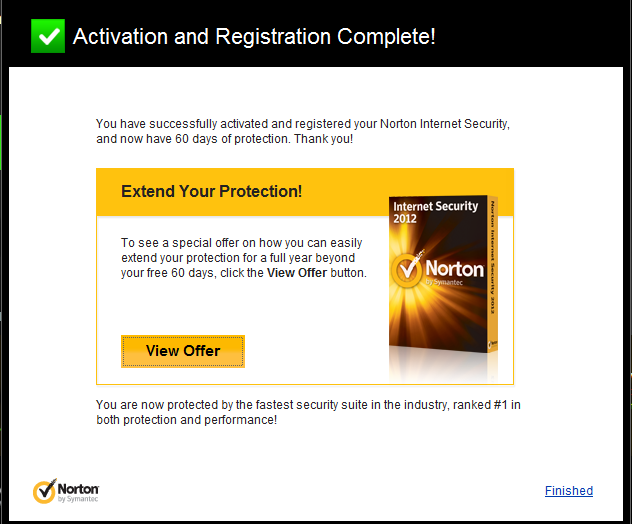Click the Norton wordmark in bottom-left logo
Screen dimensions: 632x524
click(78, 489)
